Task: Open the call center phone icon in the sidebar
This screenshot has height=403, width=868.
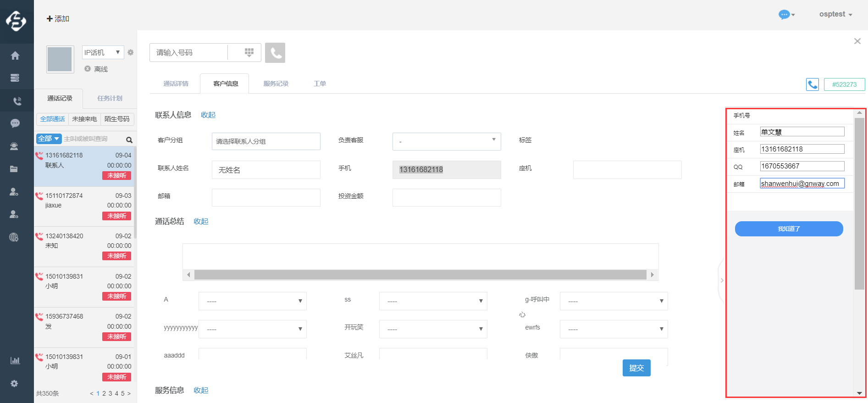Action: tap(17, 101)
